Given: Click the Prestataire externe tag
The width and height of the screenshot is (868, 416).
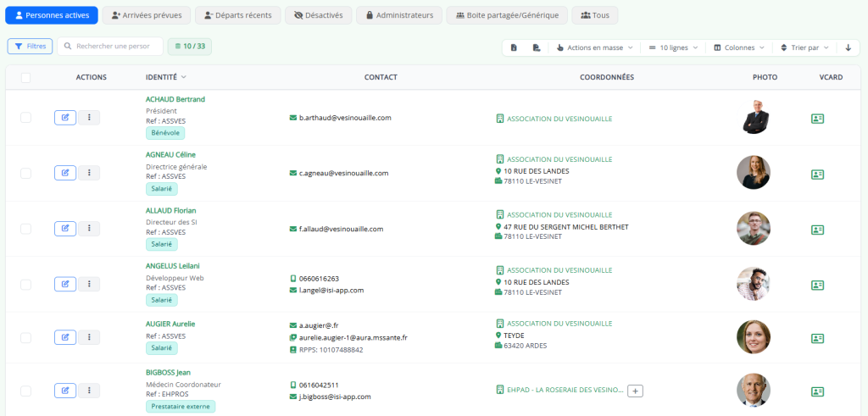Looking at the screenshot, I should click(181, 407).
